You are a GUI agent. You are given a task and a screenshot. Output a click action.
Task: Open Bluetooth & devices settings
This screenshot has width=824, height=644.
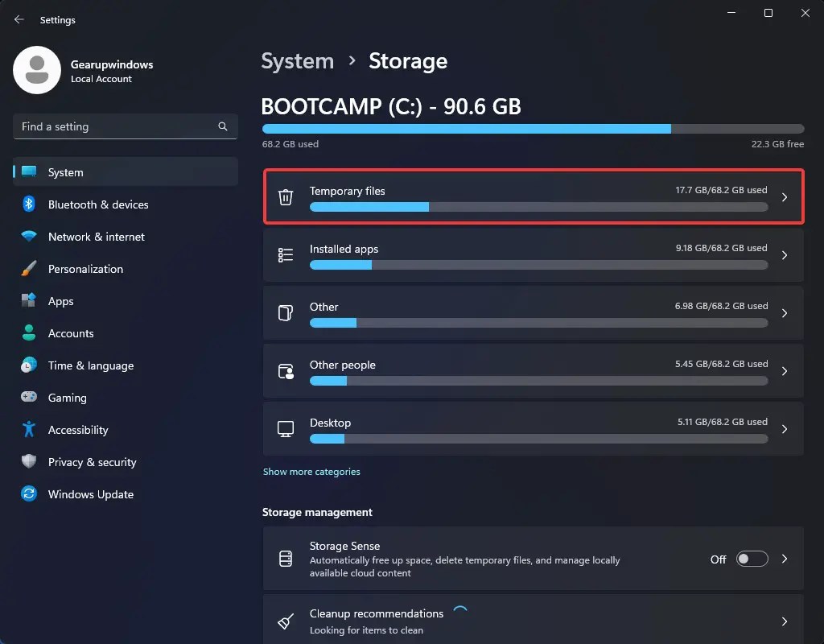click(98, 204)
